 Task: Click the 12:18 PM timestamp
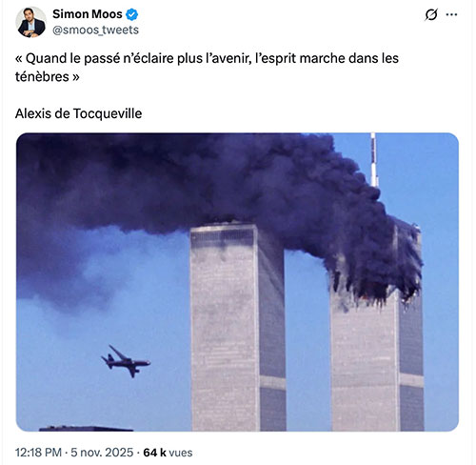point(38,453)
